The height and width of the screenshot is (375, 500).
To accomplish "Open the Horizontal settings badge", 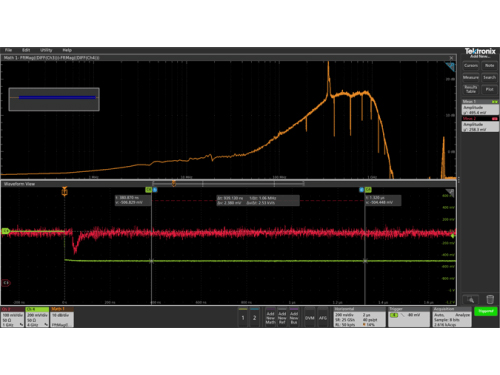I will (360, 317).
